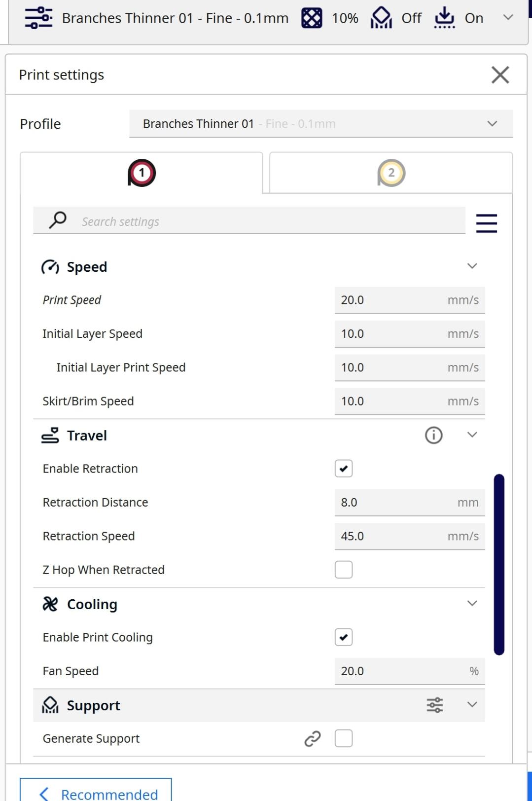Viewport: 532px width, 801px height.
Task: Switch to extruder 2 tab
Action: pos(391,173)
